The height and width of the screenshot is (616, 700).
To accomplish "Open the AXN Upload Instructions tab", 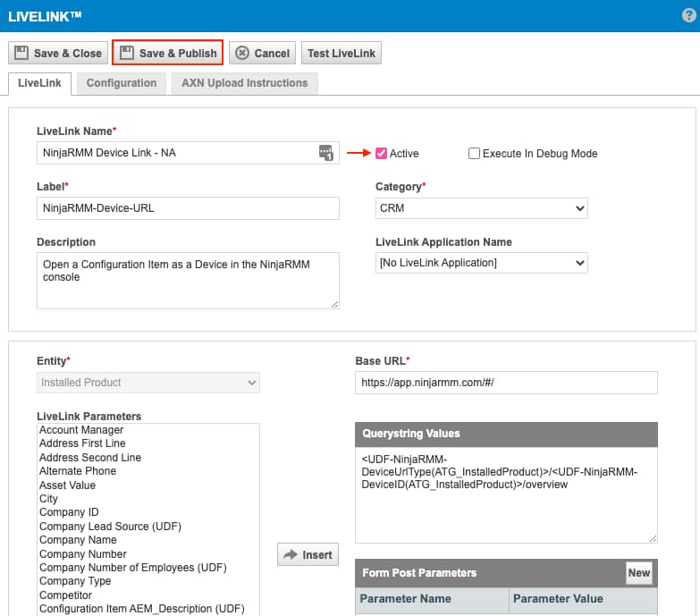I will pyautogui.click(x=244, y=83).
